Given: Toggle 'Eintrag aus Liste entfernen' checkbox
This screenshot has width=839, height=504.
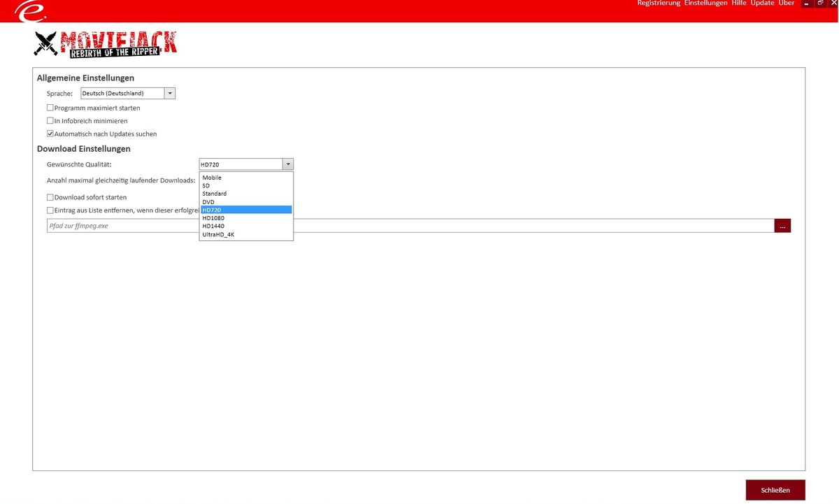Looking at the screenshot, I should 50,210.
